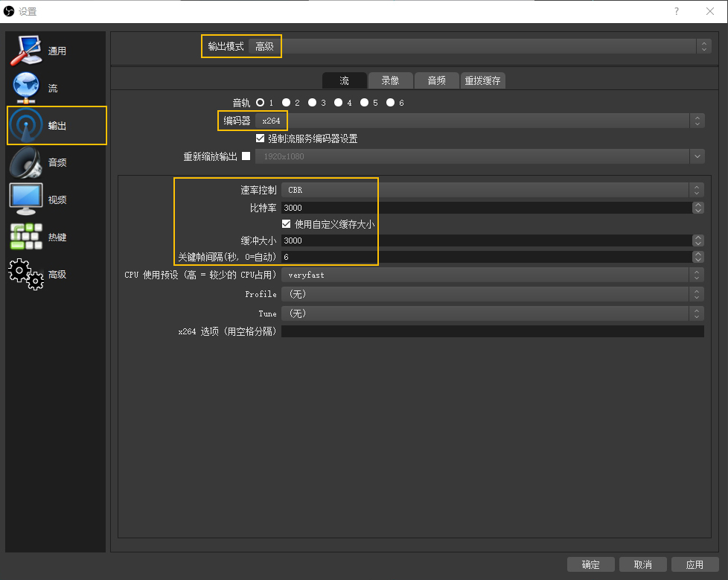Image resolution: width=728 pixels, height=580 pixels.
Task: Click the 应用 button
Action: click(x=695, y=564)
